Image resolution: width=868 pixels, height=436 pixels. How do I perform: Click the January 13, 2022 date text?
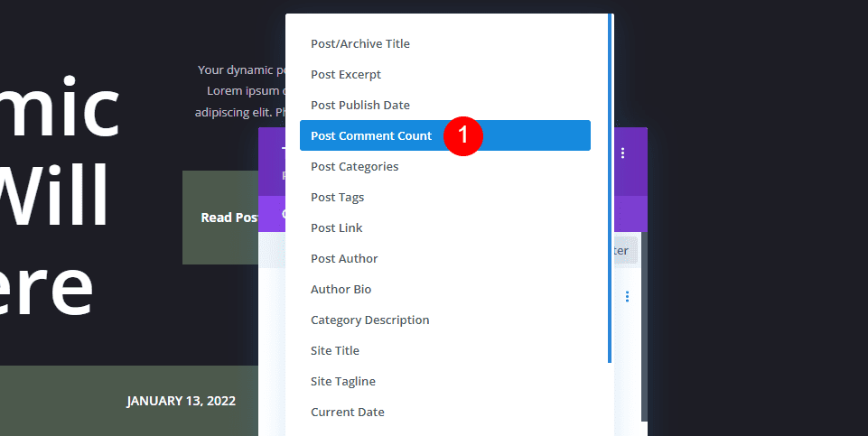coord(182,401)
